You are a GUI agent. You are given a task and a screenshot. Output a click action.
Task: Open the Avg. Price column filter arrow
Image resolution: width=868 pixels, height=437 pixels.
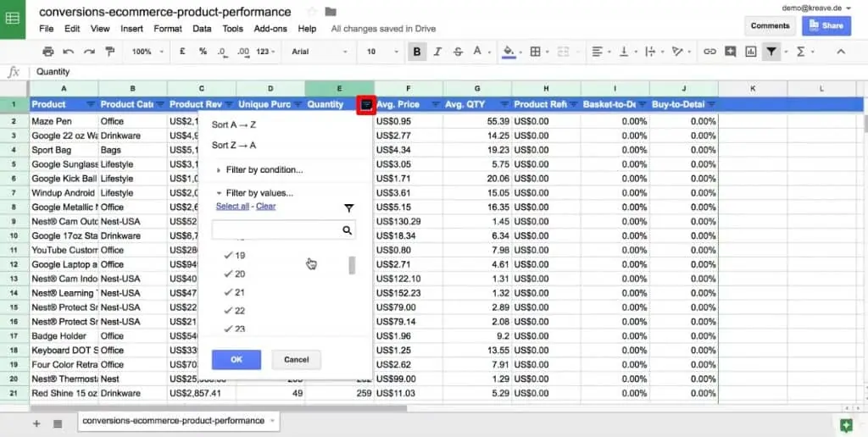(435, 104)
